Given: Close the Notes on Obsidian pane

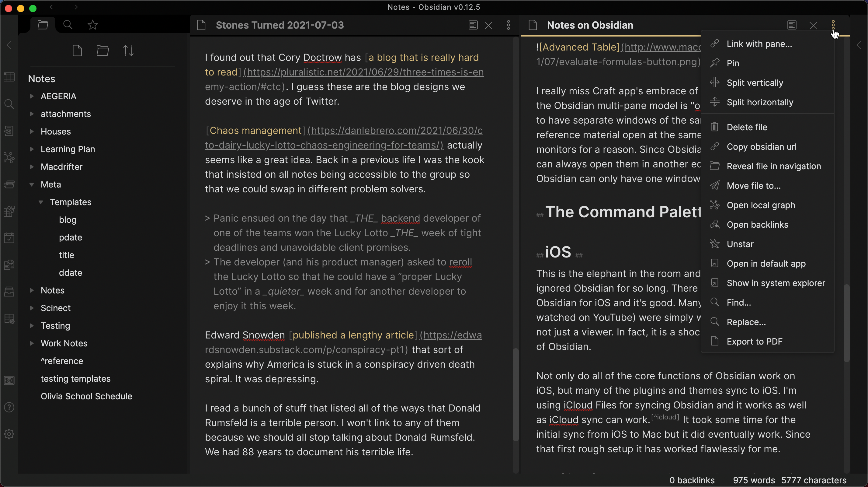Looking at the screenshot, I should 813,25.
